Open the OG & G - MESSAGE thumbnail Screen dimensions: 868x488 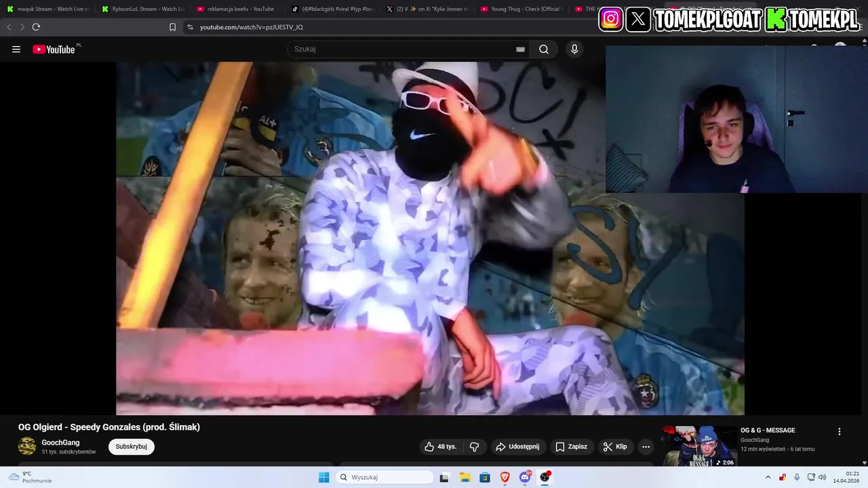699,446
